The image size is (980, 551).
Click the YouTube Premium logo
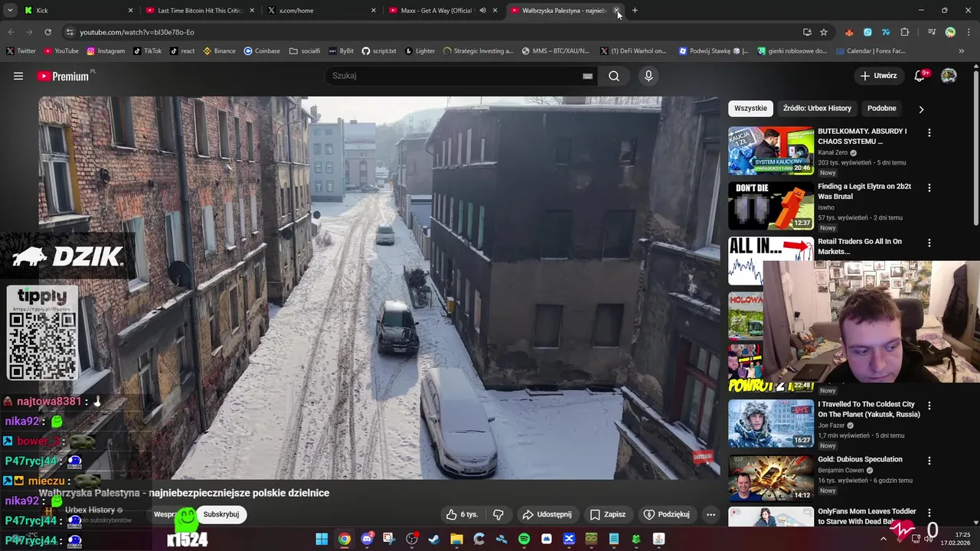click(64, 76)
